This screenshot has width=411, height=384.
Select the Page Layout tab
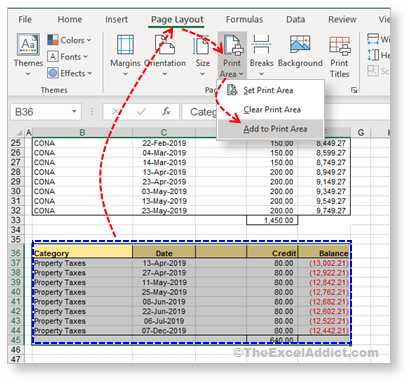click(177, 20)
